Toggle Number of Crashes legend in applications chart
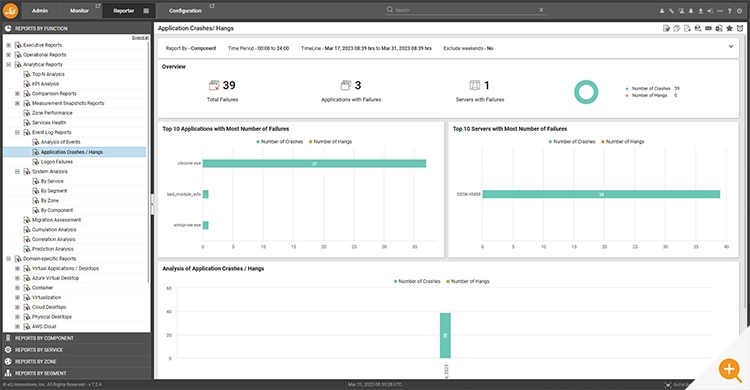Image resolution: width=750 pixels, height=390 pixels. coord(279,142)
